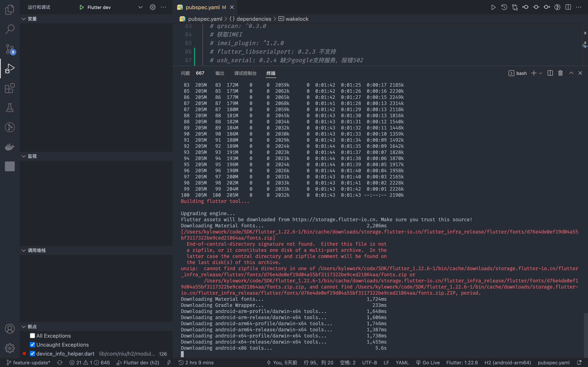Open the Search view in activity bar

10,29
